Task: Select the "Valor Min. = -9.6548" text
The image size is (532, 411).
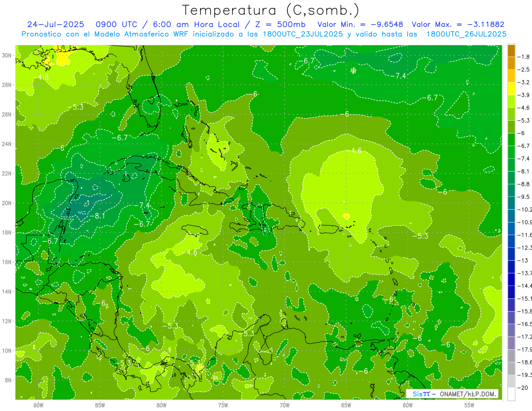Action: pos(361,24)
